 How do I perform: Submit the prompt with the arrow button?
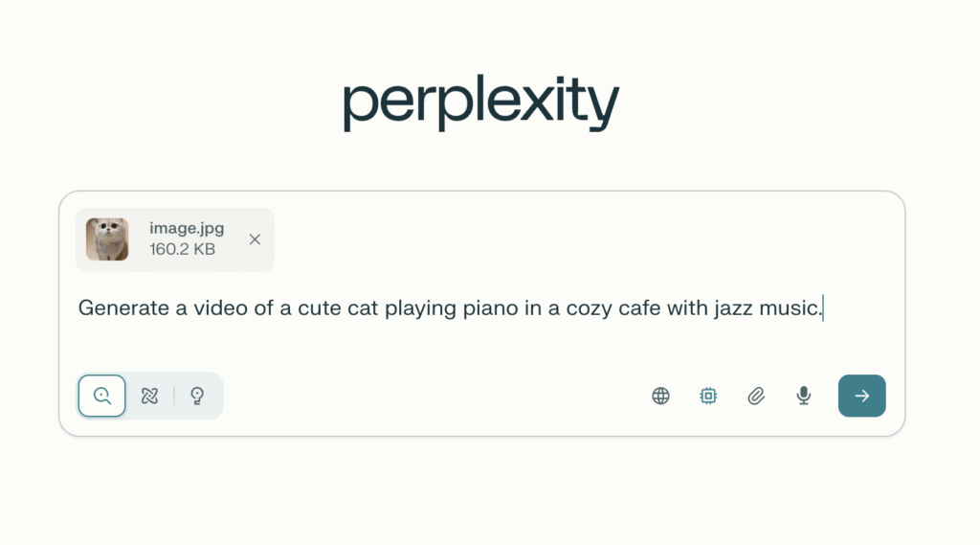[861, 396]
